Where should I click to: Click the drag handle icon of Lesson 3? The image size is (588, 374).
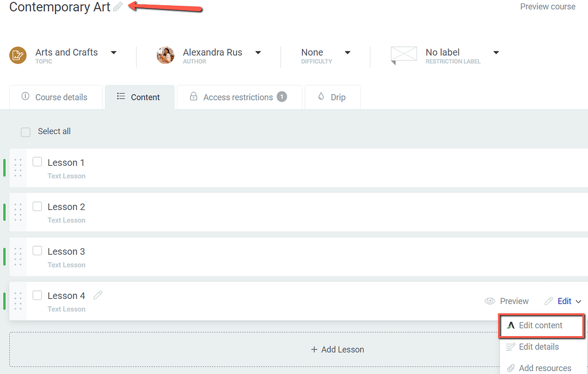[18, 256]
